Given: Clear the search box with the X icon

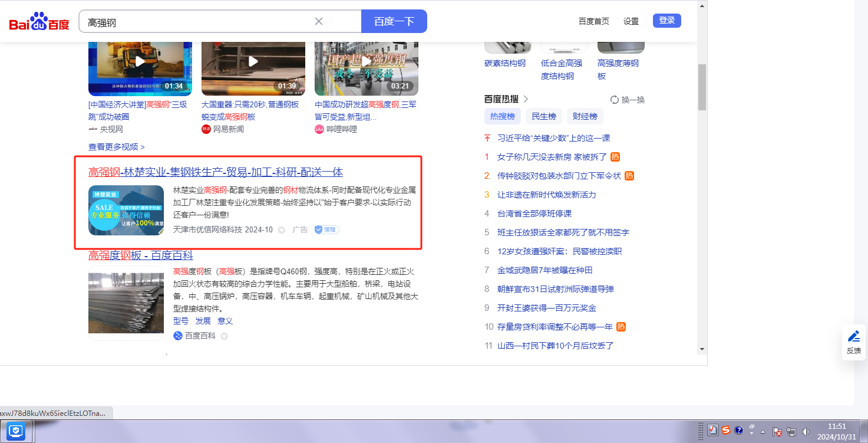Looking at the screenshot, I should 319,21.
